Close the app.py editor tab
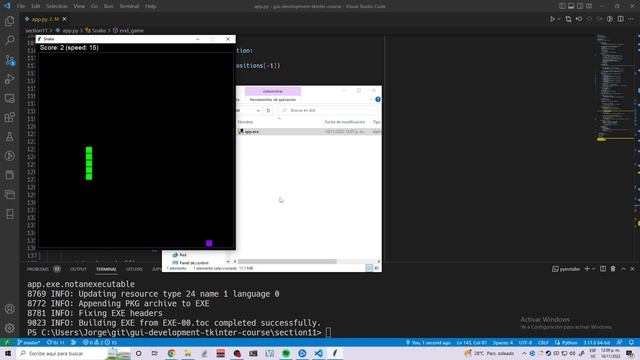This screenshot has height=360, width=640. click(x=64, y=19)
